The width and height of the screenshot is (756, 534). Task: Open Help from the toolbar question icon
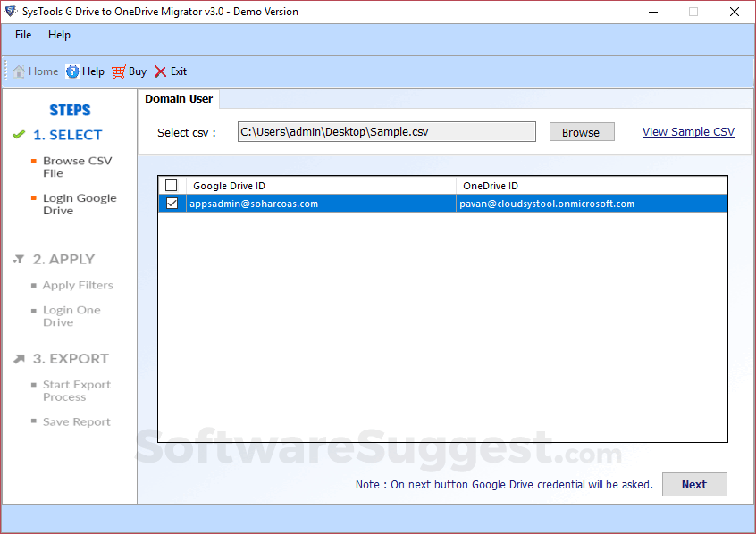click(x=72, y=71)
